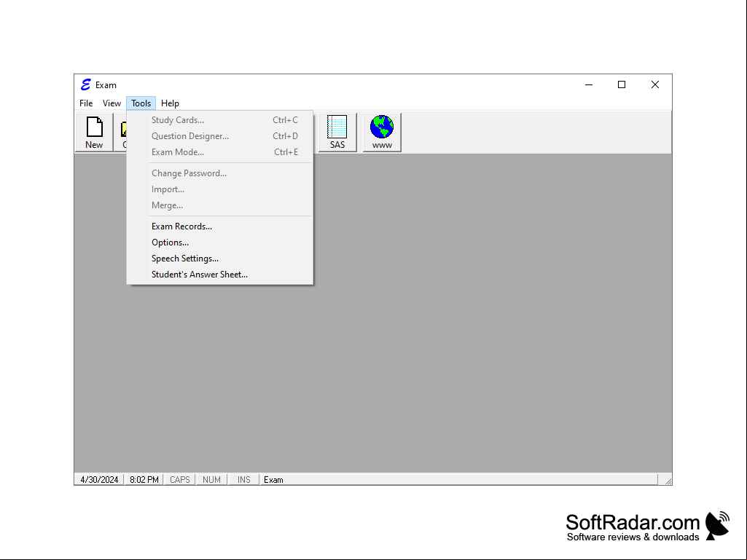
Task: Close the Exam window
Action: pyautogui.click(x=655, y=84)
